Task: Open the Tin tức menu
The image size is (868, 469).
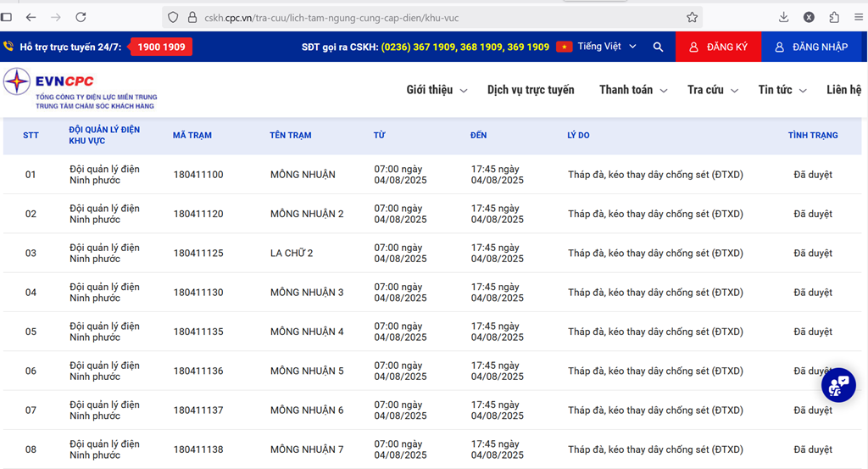Action: tap(782, 90)
